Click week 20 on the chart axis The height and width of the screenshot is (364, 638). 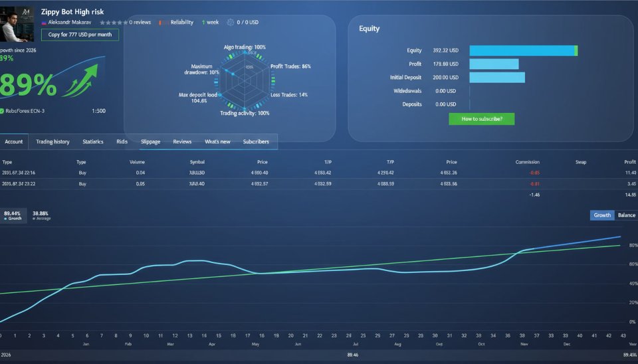point(290,335)
